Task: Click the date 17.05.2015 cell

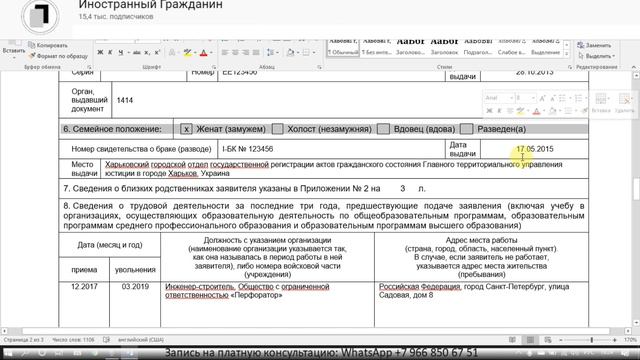Action: point(535,149)
